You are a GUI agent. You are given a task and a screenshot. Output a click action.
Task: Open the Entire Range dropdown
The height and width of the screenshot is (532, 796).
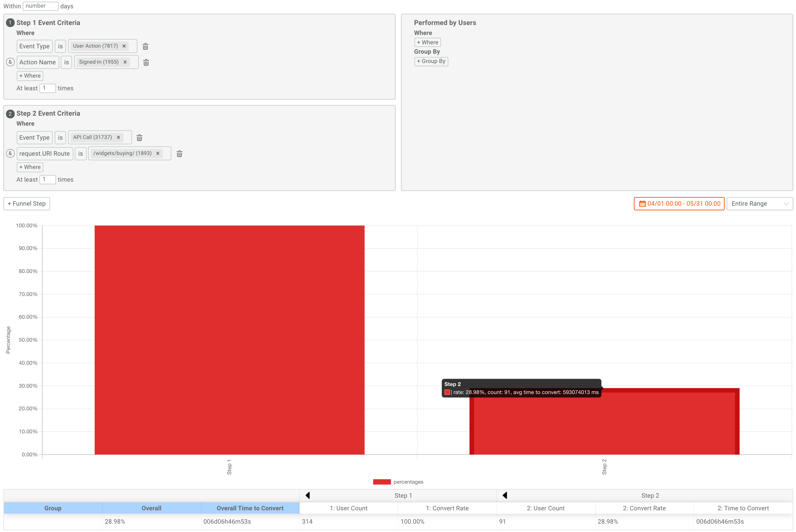(x=759, y=204)
